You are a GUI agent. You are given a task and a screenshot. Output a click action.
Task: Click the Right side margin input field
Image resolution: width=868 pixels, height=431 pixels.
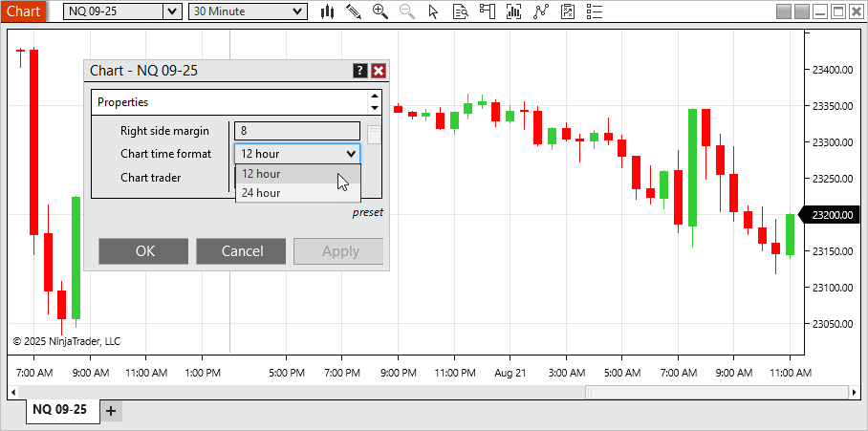(297, 130)
